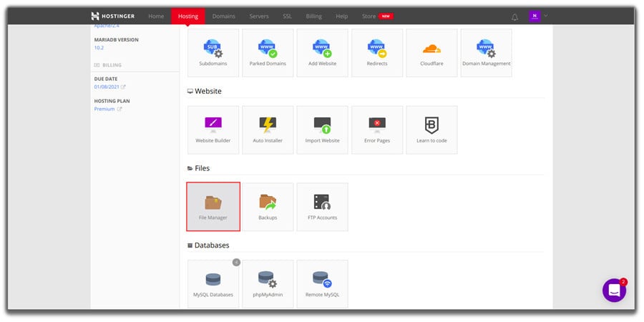The height and width of the screenshot is (322, 644).
Task: Open the Backups tile
Action: coord(268,207)
